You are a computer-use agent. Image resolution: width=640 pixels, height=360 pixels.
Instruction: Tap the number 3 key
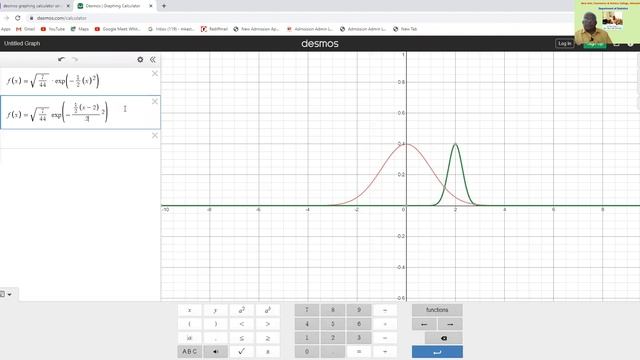coord(359,338)
